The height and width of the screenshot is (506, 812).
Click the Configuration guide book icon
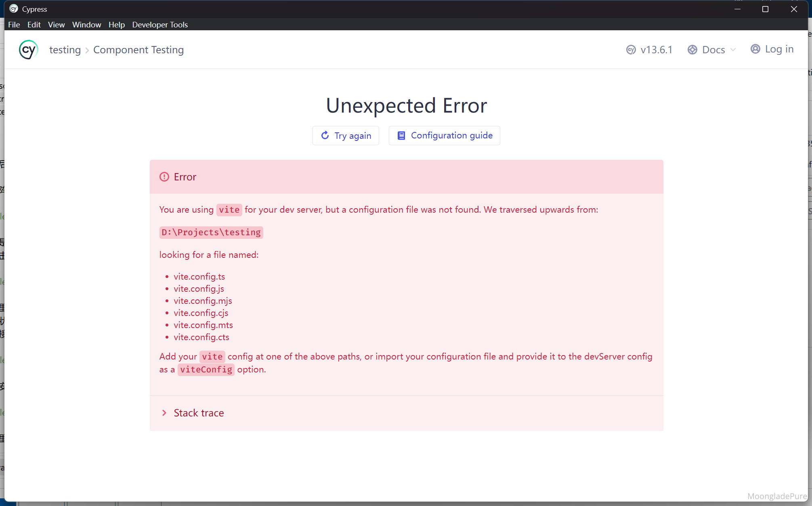[x=401, y=135]
